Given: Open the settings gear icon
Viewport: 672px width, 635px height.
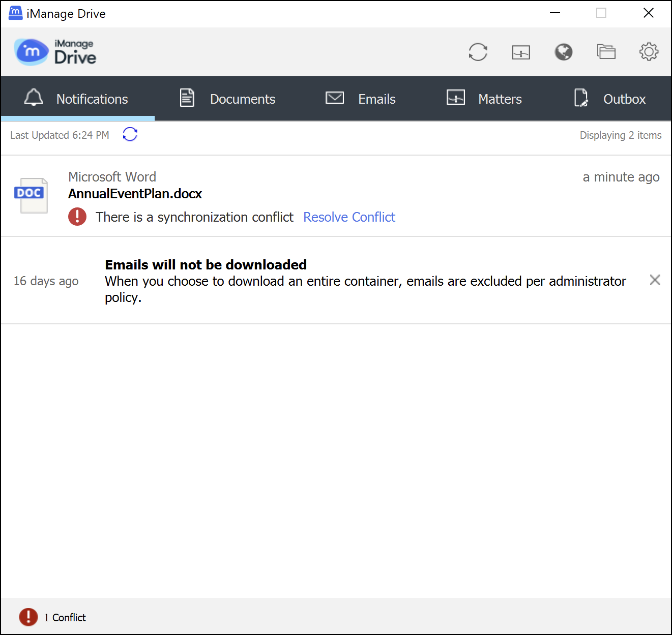Looking at the screenshot, I should tap(649, 52).
